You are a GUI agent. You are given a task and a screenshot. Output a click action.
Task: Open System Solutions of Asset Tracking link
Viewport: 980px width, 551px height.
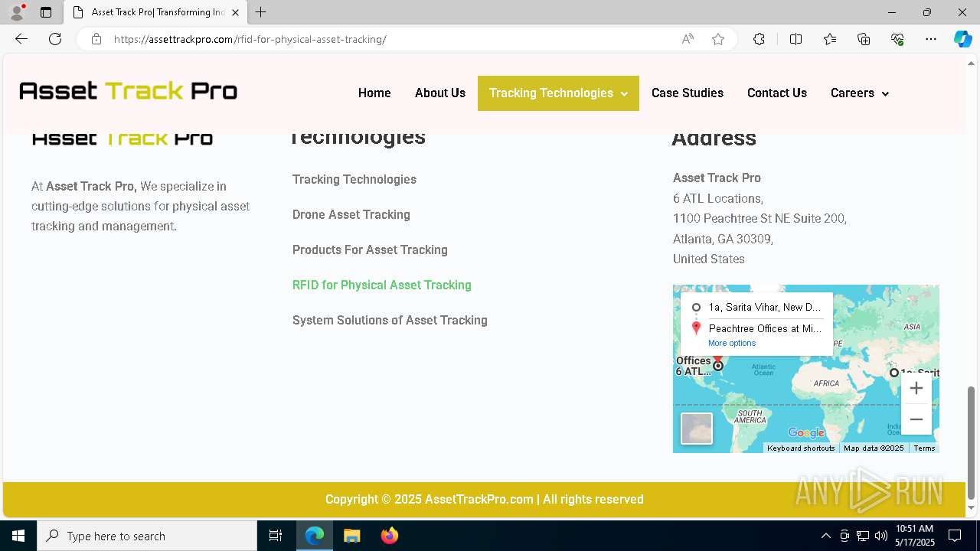click(390, 320)
